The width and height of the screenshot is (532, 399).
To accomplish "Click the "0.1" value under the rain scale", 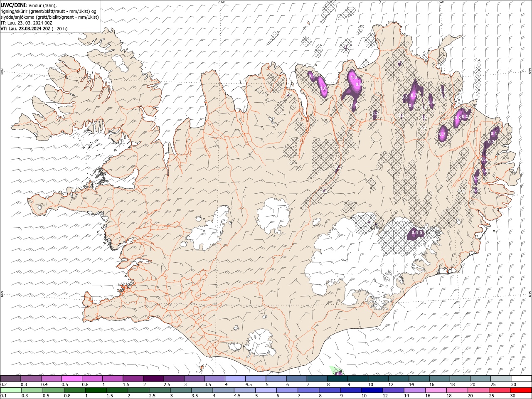I will [x=4, y=396].
